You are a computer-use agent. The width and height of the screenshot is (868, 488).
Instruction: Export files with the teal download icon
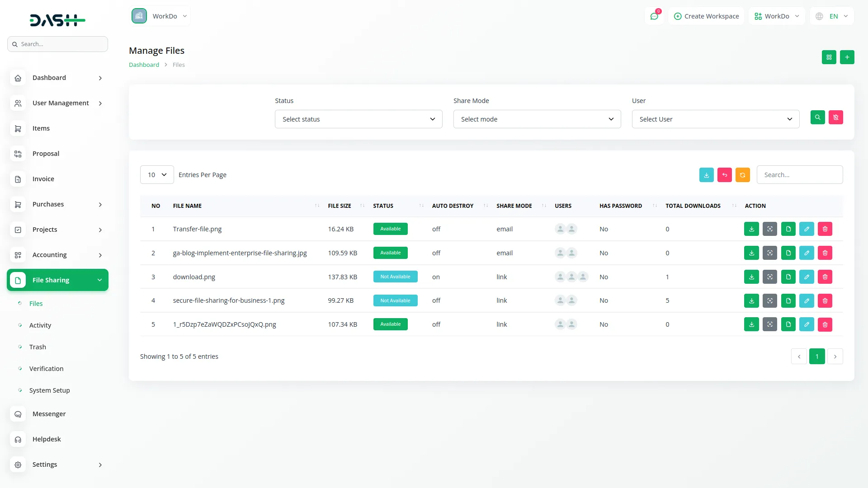pos(706,174)
